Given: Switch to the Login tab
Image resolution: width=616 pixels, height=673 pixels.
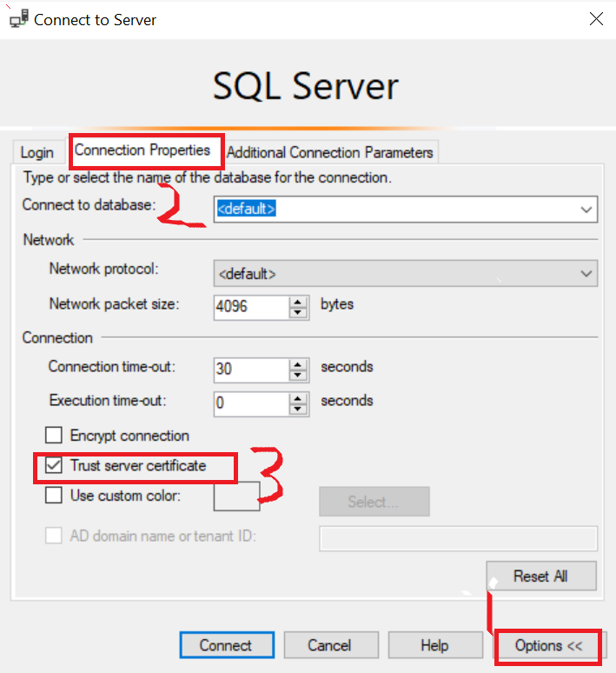Looking at the screenshot, I should point(37,152).
